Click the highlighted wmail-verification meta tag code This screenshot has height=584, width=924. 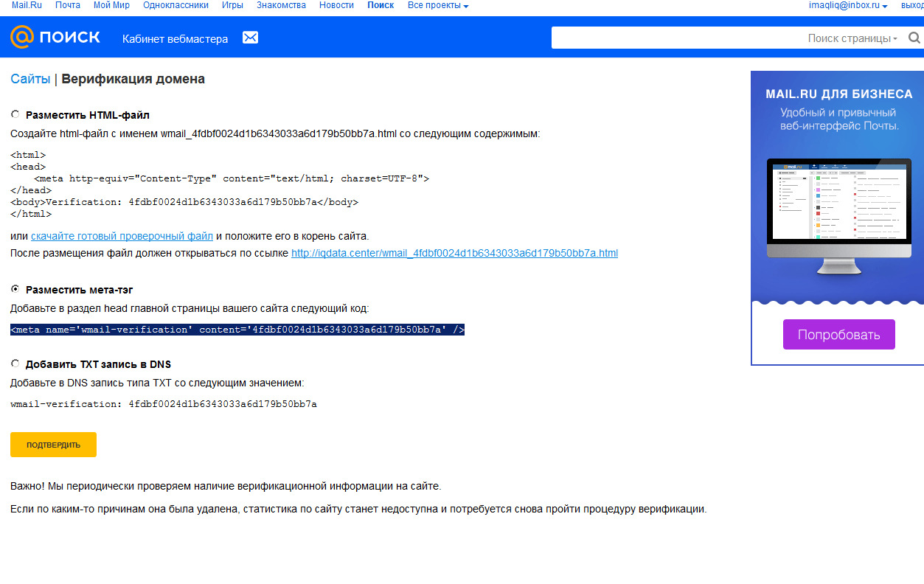tap(237, 330)
